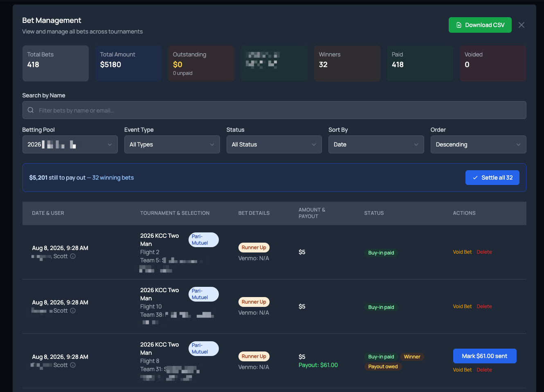The image size is (544, 392).
Task: Click the Voided 0 card
Action: 493,63
